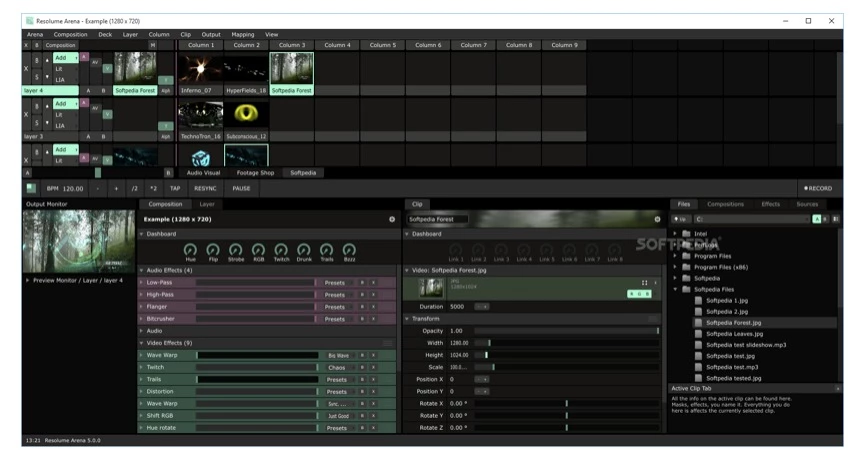Toggle bypass B on layer 3

[37, 106]
